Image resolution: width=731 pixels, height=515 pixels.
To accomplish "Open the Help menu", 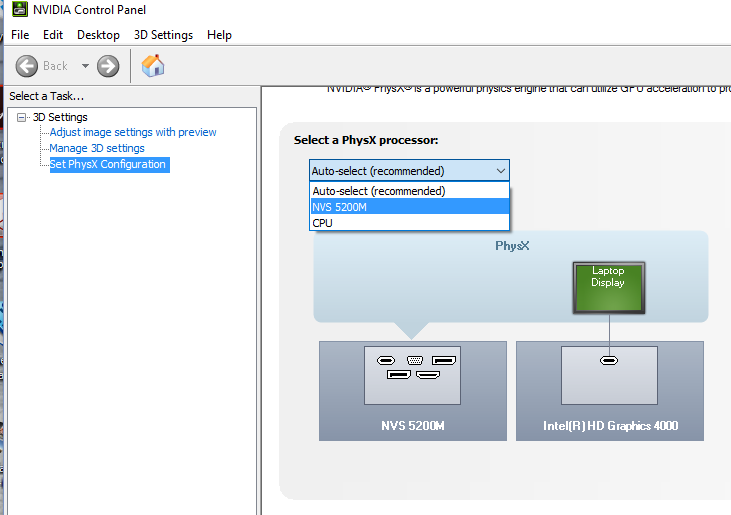I will (219, 35).
